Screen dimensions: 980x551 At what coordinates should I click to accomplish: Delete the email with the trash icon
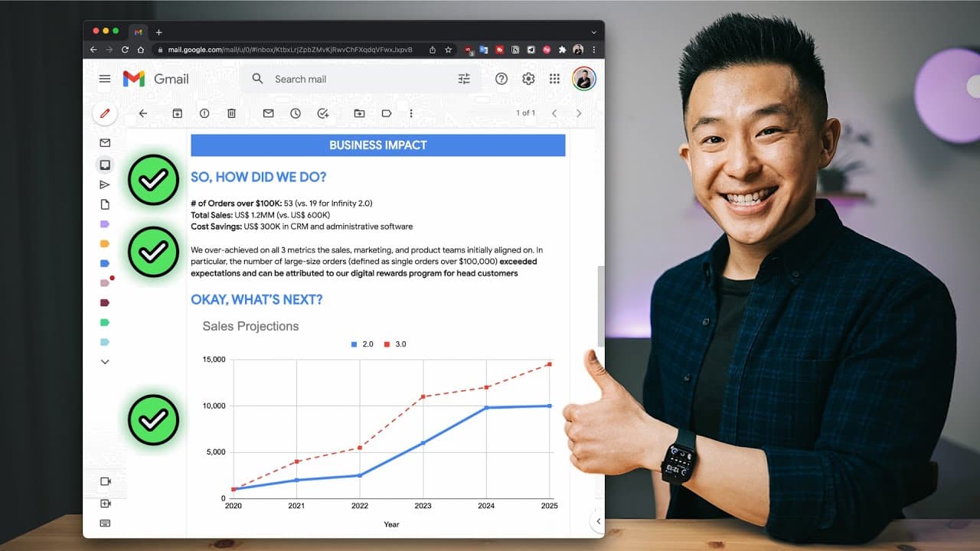(231, 113)
